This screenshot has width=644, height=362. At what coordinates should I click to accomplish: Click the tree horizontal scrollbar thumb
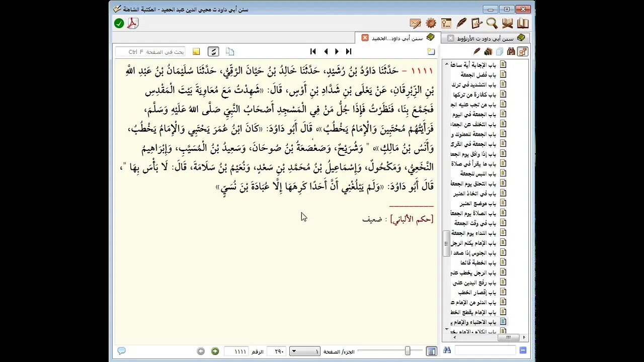tap(509, 338)
